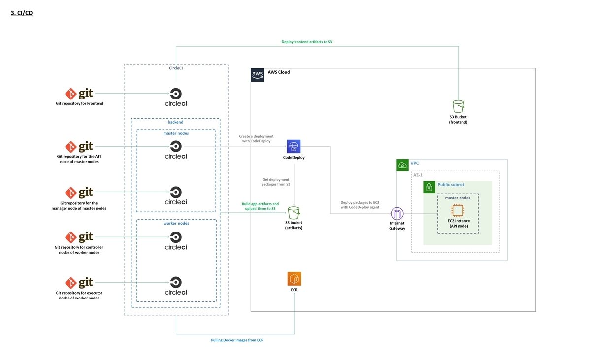The image size is (591, 364).
Task: Click the 'backend' group label
Action: [176, 122]
